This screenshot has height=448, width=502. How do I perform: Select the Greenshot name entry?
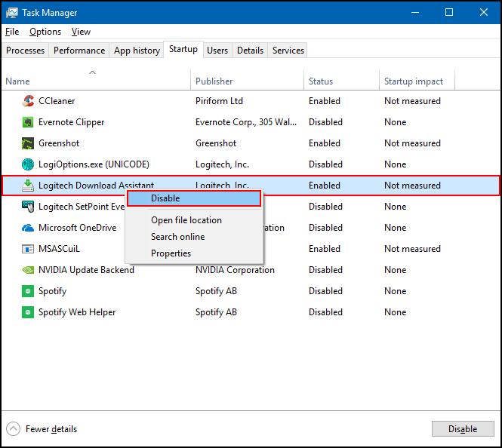point(59,143)
